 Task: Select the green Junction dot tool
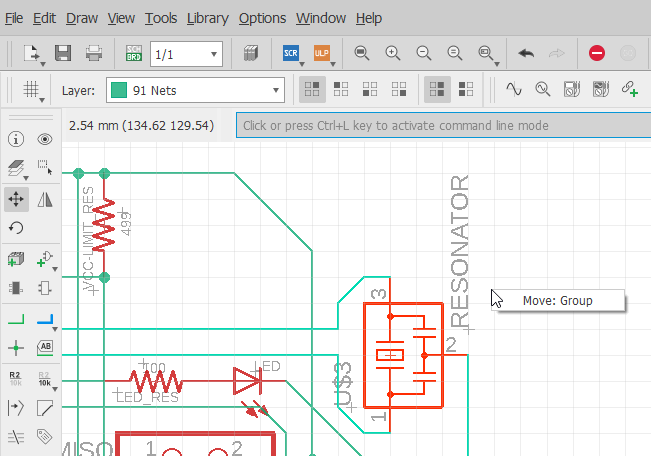click(x=16, y=348)
